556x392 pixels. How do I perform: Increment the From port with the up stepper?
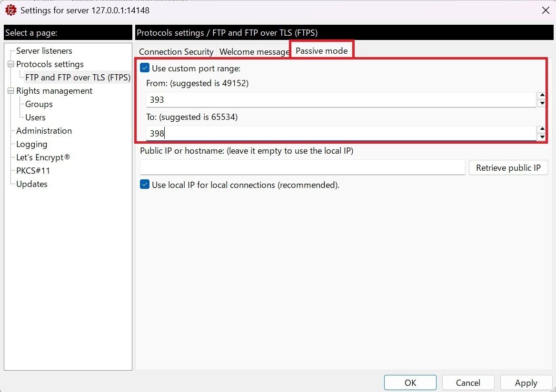(x=542, y=95)
